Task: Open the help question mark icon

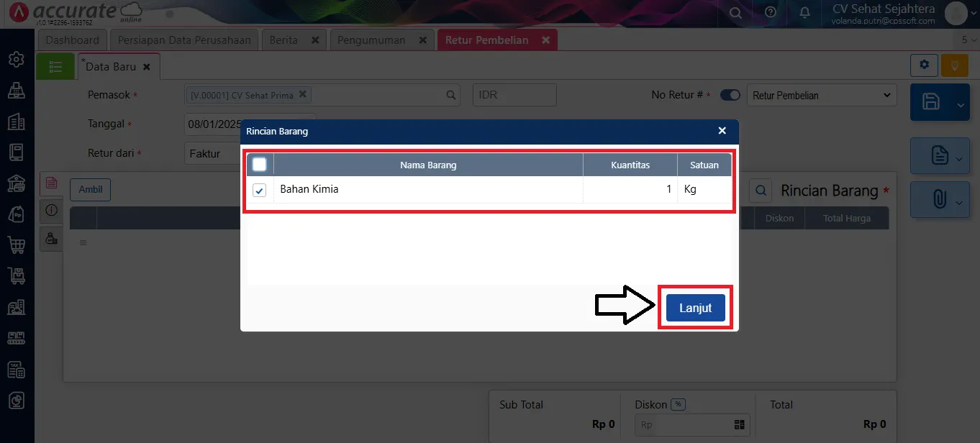Action: (x=771, y=13)
